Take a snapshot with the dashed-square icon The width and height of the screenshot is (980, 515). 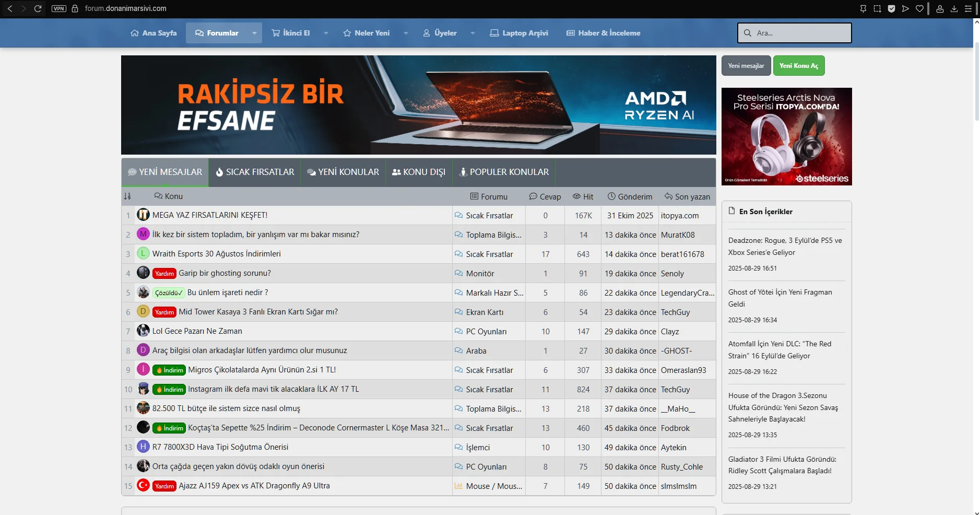(877, 8)
